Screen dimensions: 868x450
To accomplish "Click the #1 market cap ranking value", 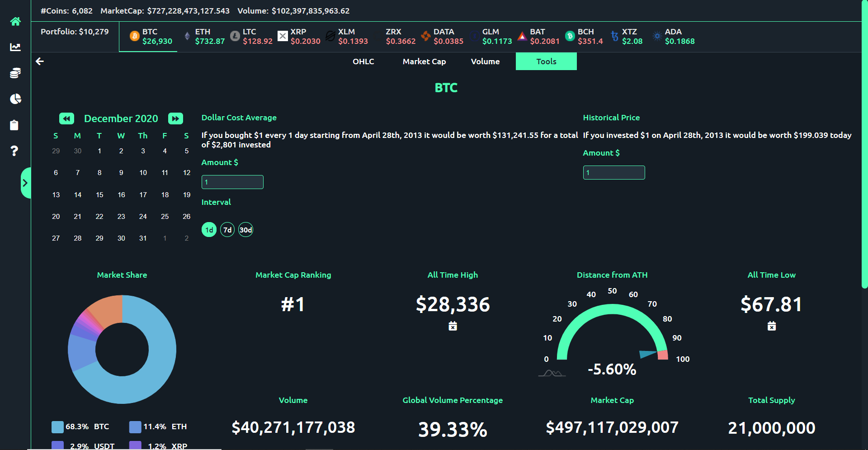I will pos(293,304).
